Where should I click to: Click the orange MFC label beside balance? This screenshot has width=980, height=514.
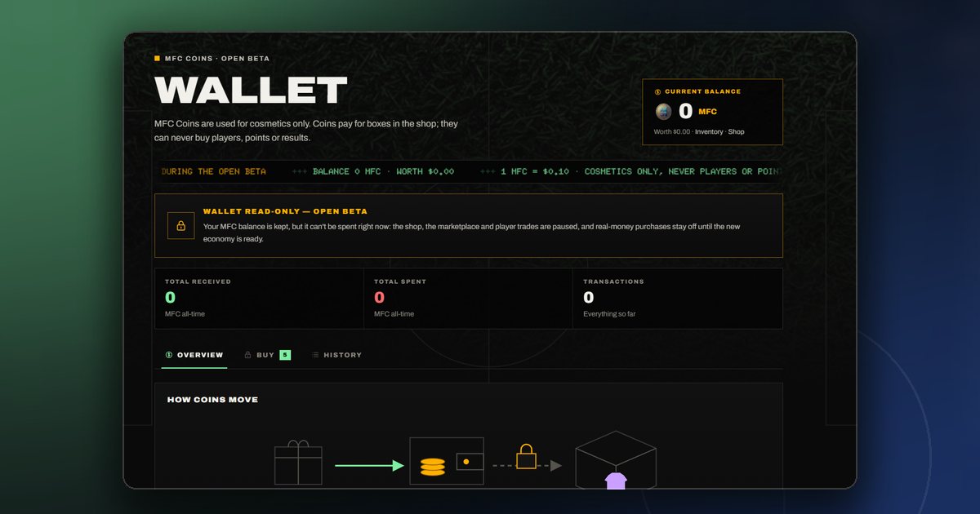point(707,112)
